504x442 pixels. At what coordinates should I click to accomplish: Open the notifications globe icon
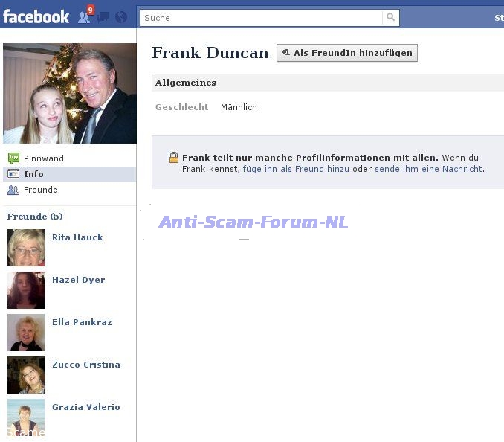(x=121, y=17)
